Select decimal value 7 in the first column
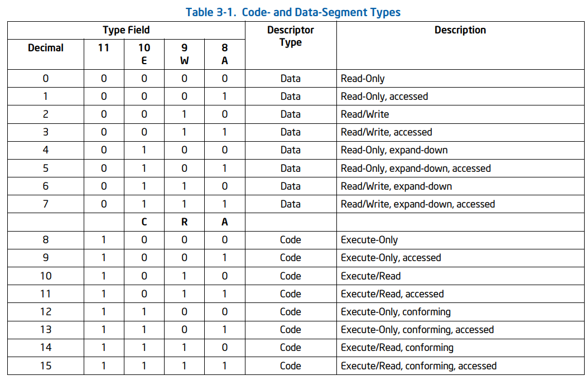Image resolution: width=588 pixels, height=380 pixels. 46,204
